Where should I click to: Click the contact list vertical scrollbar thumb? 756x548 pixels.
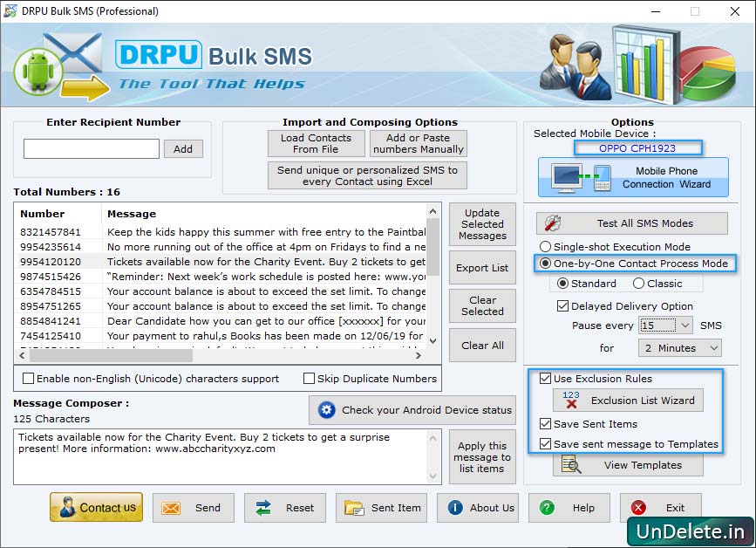(433, 246)
